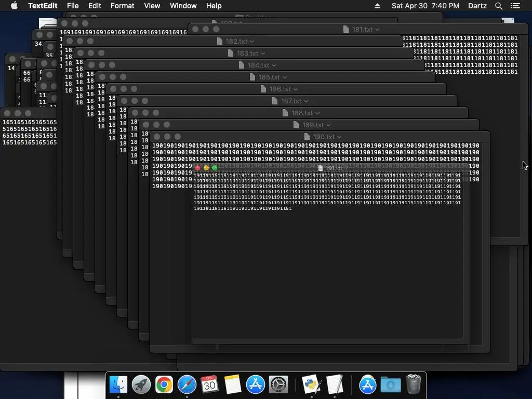Open the Trash in the Dock
The height and width of the screenshot is (399, 532).
coord(413,384)
